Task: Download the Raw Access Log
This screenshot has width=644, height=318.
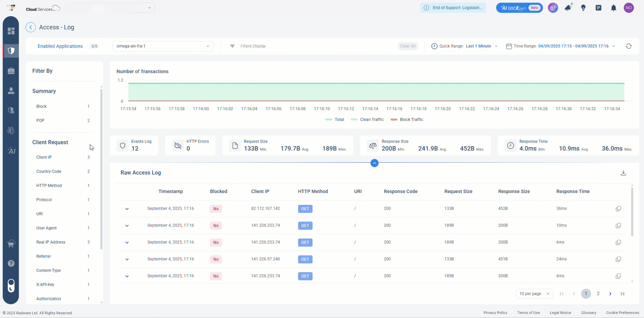Action: click(623, 173)
